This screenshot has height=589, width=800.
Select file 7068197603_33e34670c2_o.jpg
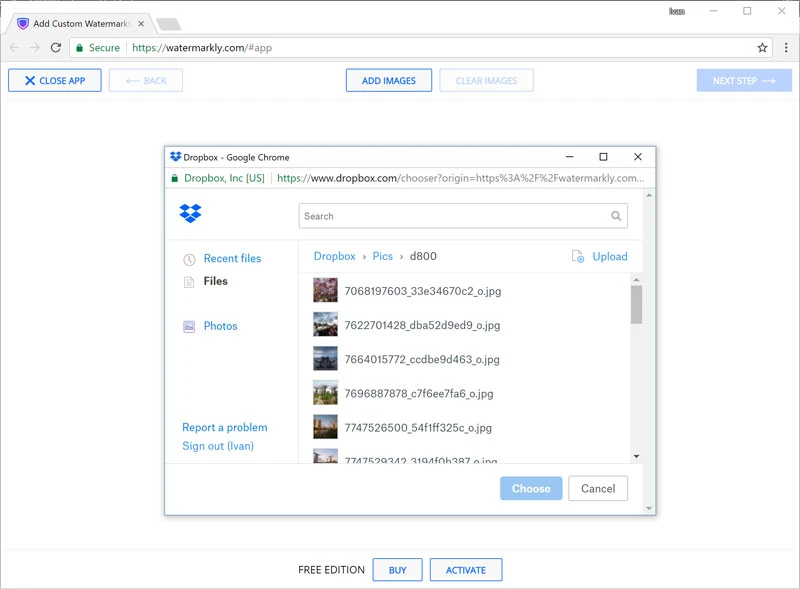[422, 291]
